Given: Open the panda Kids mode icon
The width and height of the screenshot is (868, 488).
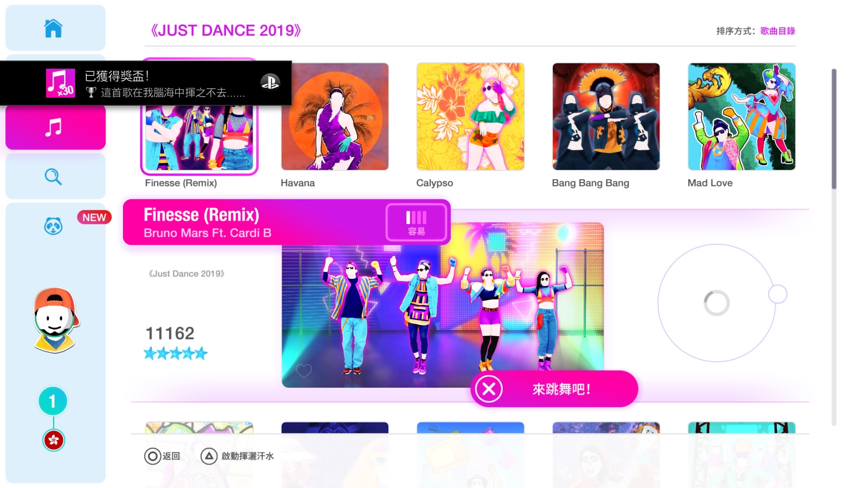Looking at the screenshot, I should coord(53,226).
